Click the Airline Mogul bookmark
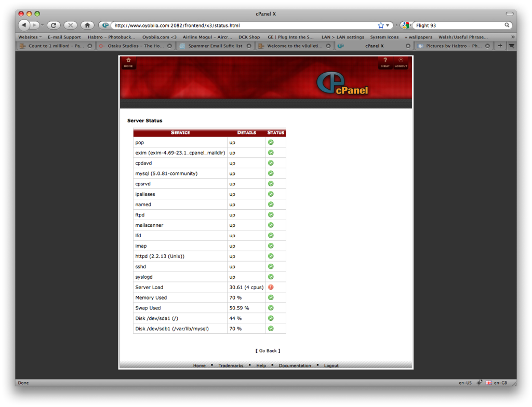Viewport: 532px width, 407px height. tap(207, 37)
